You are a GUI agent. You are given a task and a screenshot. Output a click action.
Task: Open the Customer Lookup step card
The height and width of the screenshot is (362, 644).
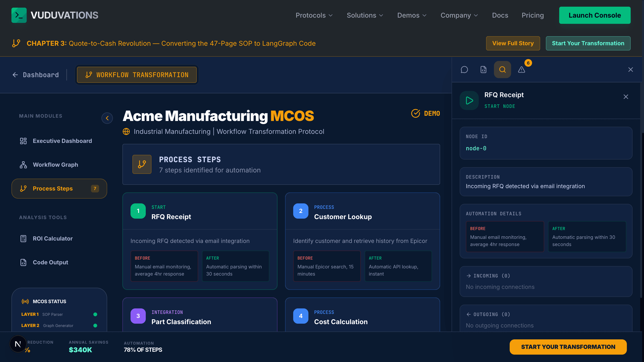click(x=362, y=241)
